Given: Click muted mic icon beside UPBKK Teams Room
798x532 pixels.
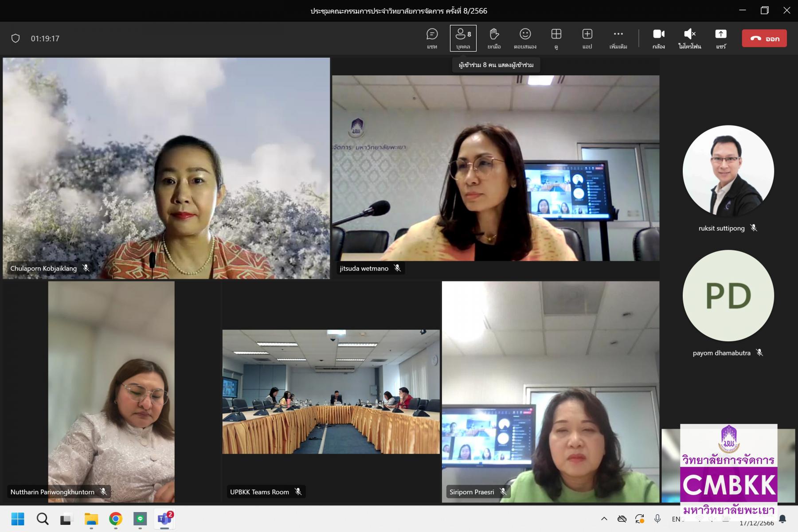Looking at the screenshot, I should pos(298,492).
